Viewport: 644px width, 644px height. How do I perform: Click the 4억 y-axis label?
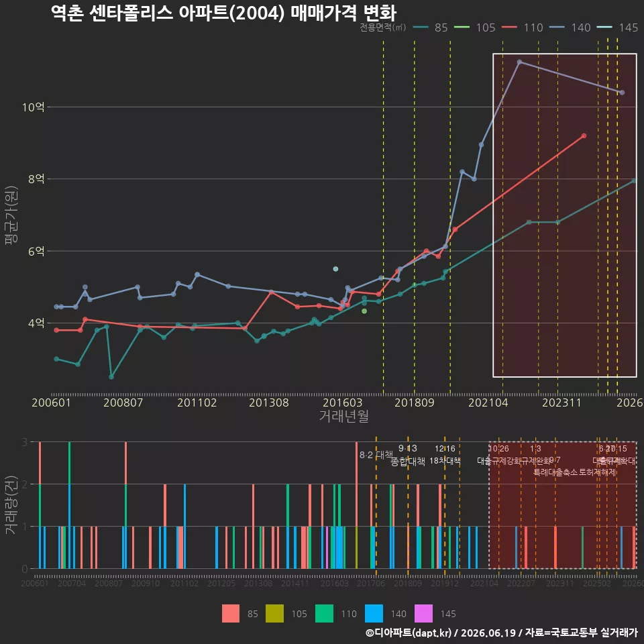[x=36, y=323]
